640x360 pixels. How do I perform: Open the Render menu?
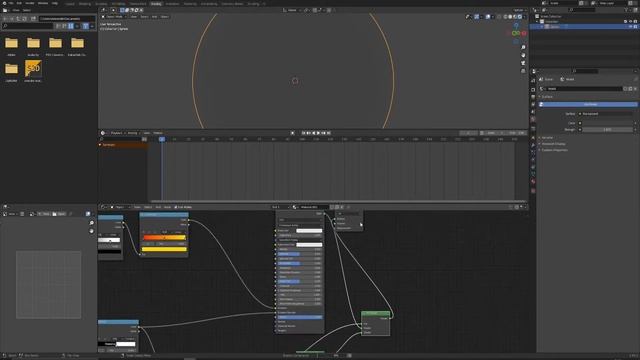click(x=29, y=3)
